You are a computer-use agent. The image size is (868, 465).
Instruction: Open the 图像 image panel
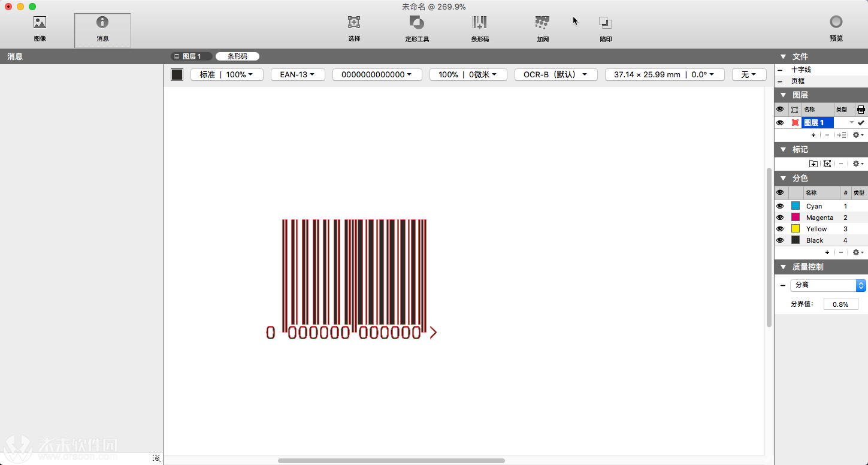pyautogui.click(x=40, y=29)
